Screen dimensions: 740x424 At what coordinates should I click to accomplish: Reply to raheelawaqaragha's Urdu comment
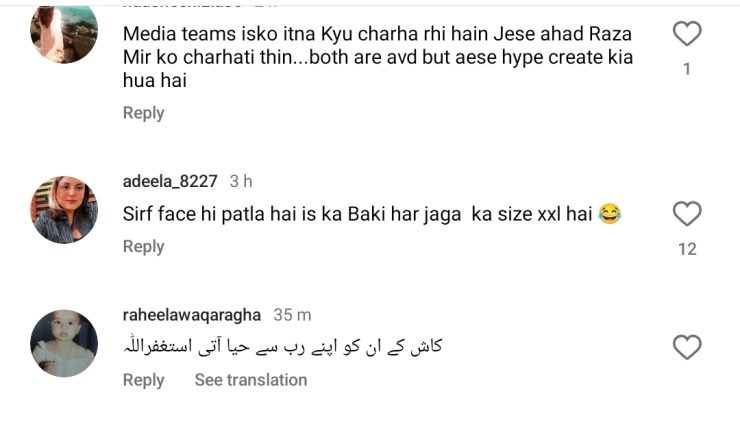(143, 380)
